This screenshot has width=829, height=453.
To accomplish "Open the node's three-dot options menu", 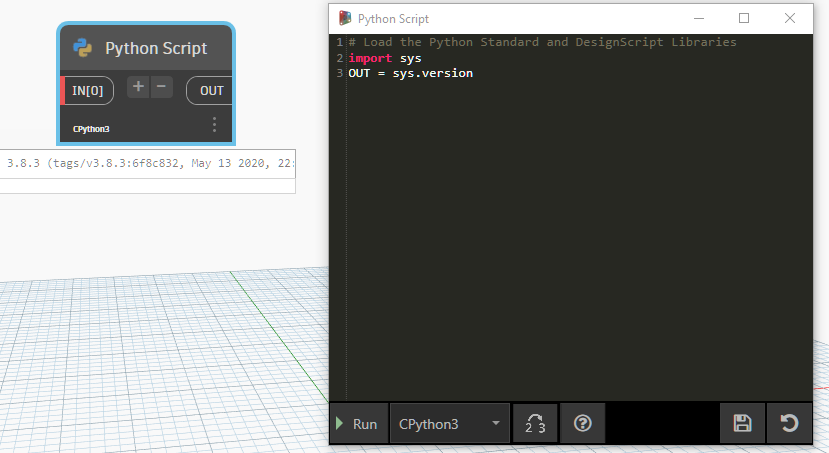I will (x=214, y=125).
